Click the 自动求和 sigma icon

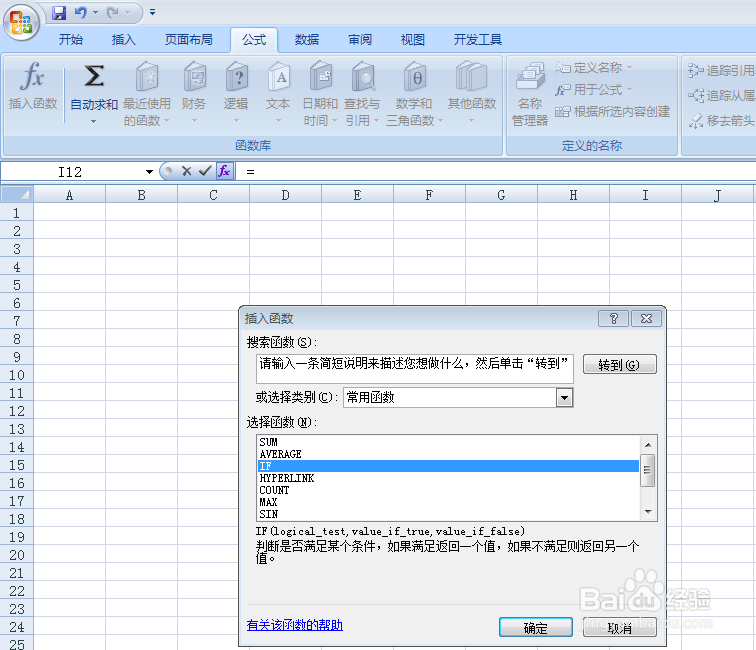tap(94, 77)
